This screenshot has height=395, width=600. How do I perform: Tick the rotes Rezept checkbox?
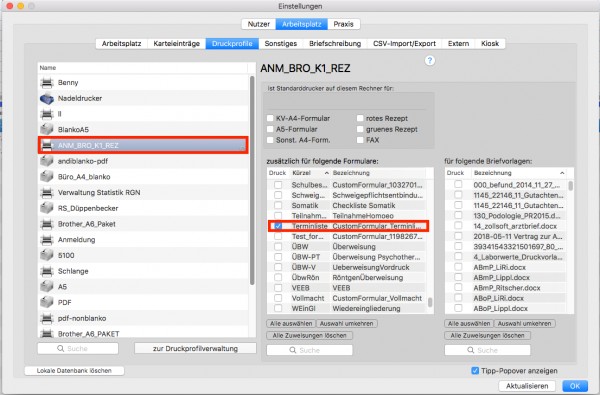[360, 118]
